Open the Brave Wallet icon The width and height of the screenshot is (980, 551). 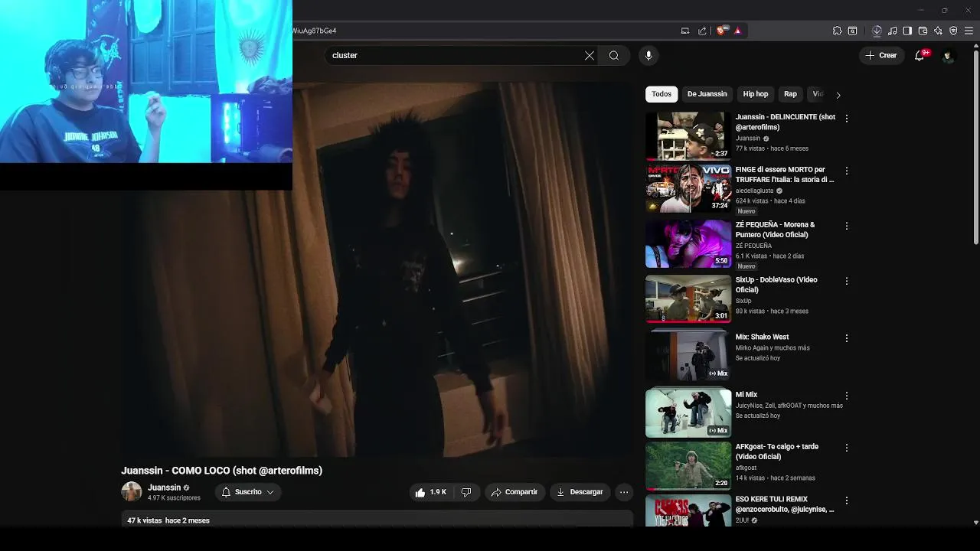pos(923,31)
